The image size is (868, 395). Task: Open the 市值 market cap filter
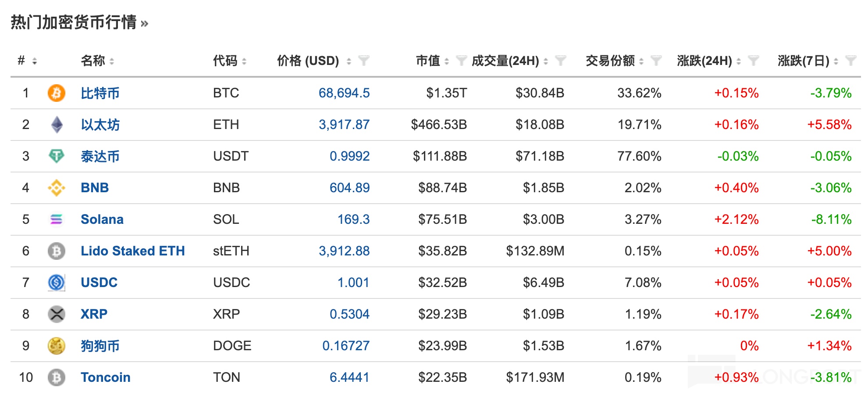coord(461,61)
